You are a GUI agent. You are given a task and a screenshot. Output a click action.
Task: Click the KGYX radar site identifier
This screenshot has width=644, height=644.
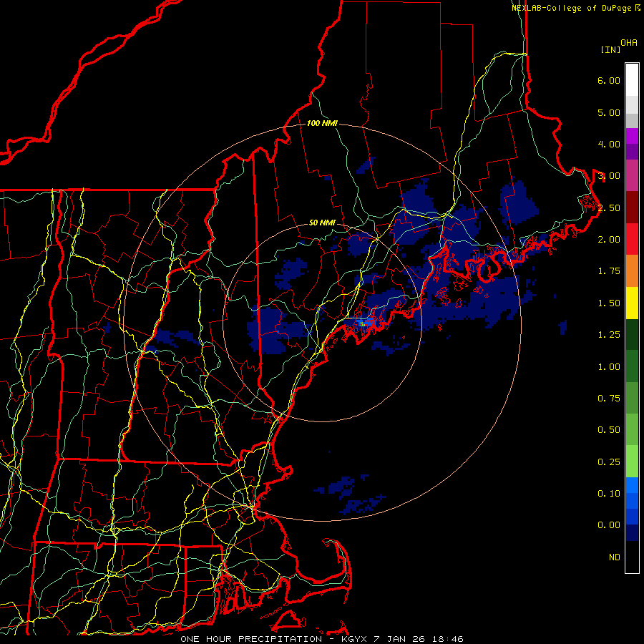tap(354, 639)
